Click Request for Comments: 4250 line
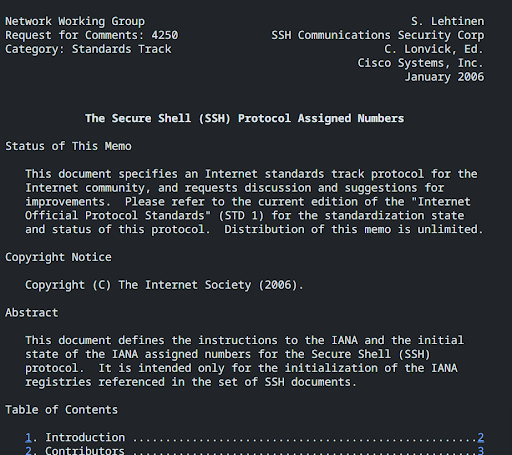The height and width of the screenshot is (455, 512). point(92,35)
